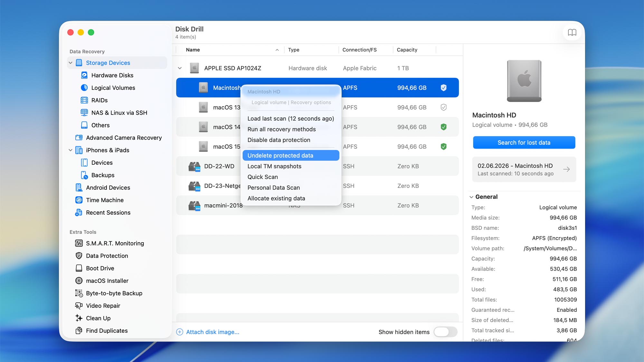Sort by Type column header

point(311,50)
